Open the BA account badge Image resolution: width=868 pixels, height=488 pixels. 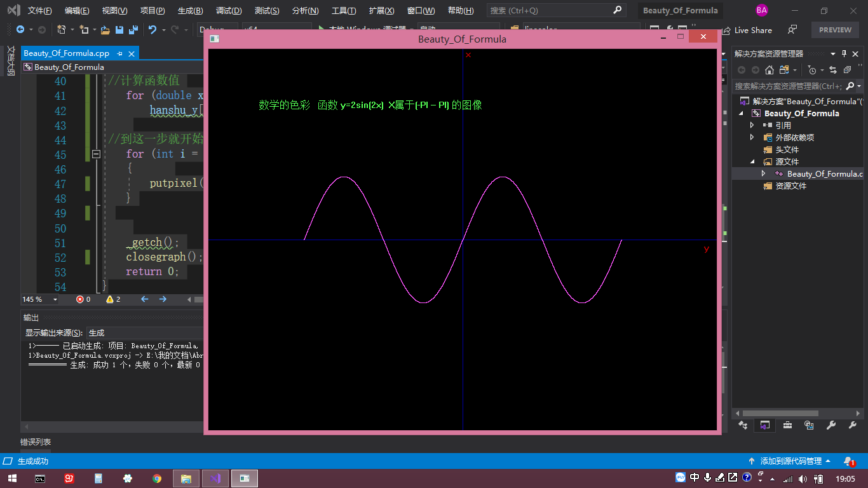pos(761,10)
